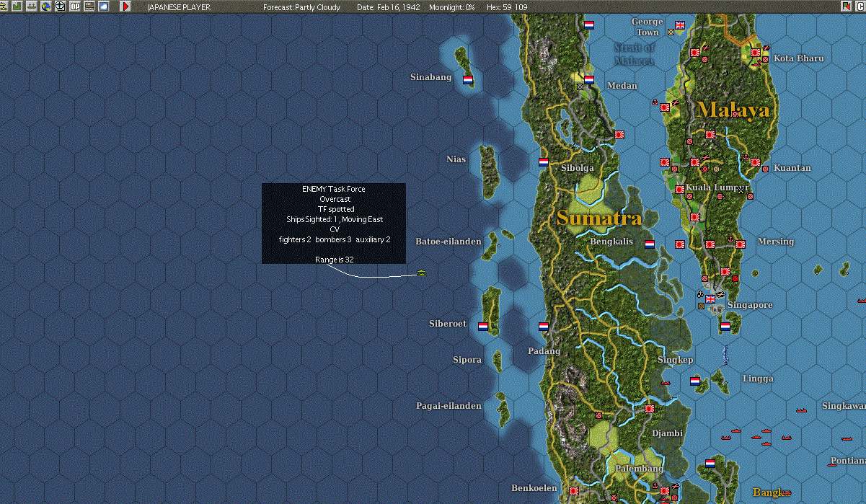
Task: Click the Dutch flag at map top edge
Action: [x=589, y=25]
